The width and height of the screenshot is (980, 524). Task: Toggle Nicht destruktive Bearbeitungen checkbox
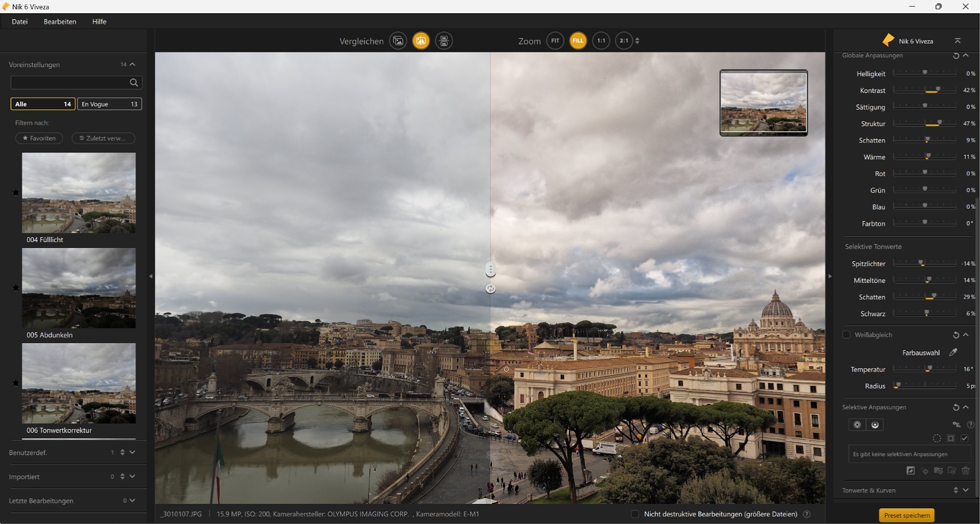click(635, 514)
